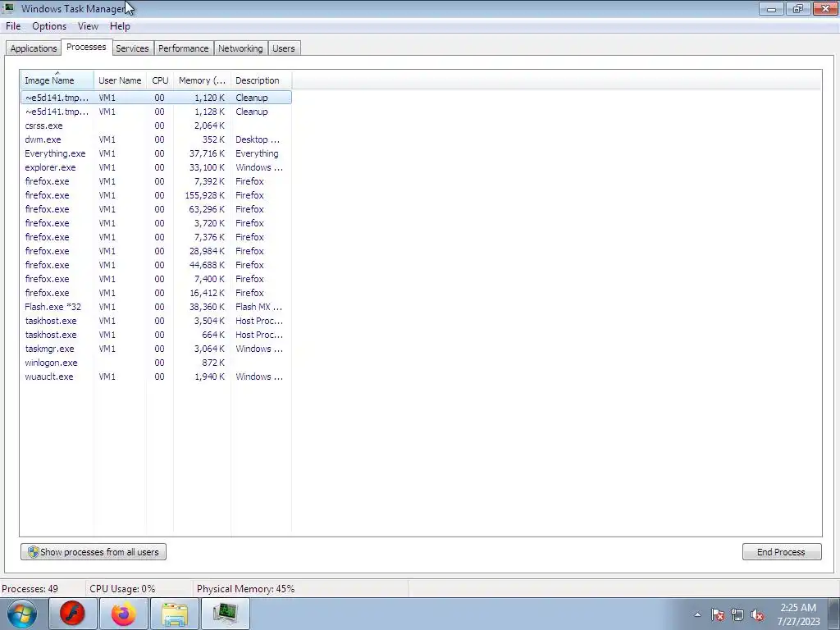Select the explorer.exe process
Viewport: 840px width, 630px height.
tap(157, 167)
